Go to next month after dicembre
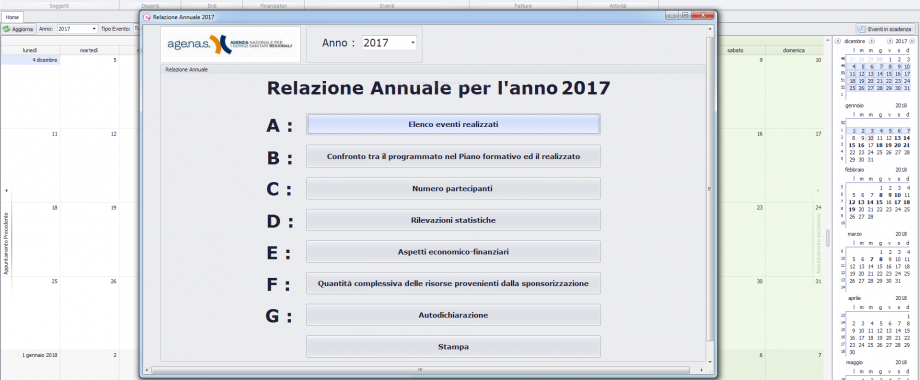 [871, 41]
